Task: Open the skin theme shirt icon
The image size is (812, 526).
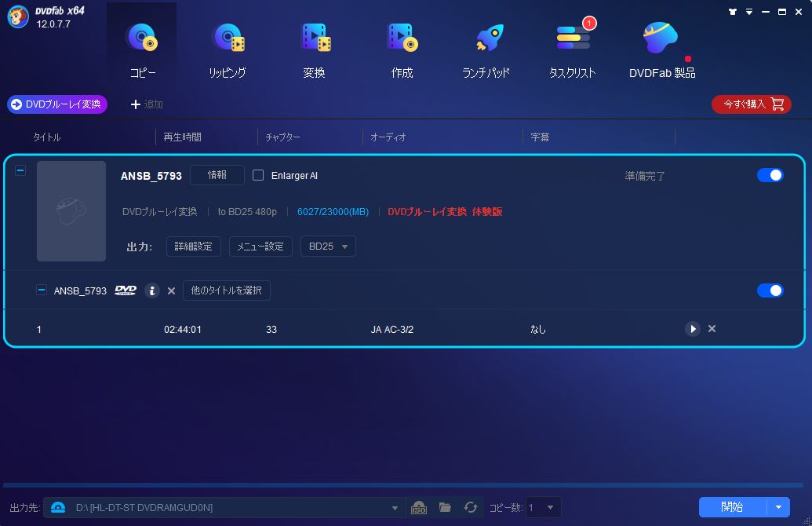Action: pyautogui.click(x=733, y=12)
